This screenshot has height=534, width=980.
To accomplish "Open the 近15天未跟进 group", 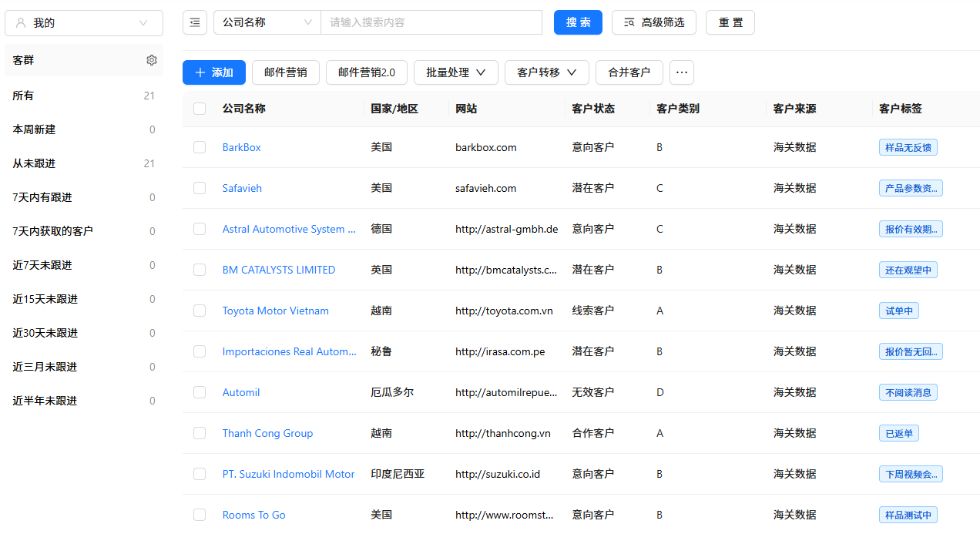I will 84,299.
